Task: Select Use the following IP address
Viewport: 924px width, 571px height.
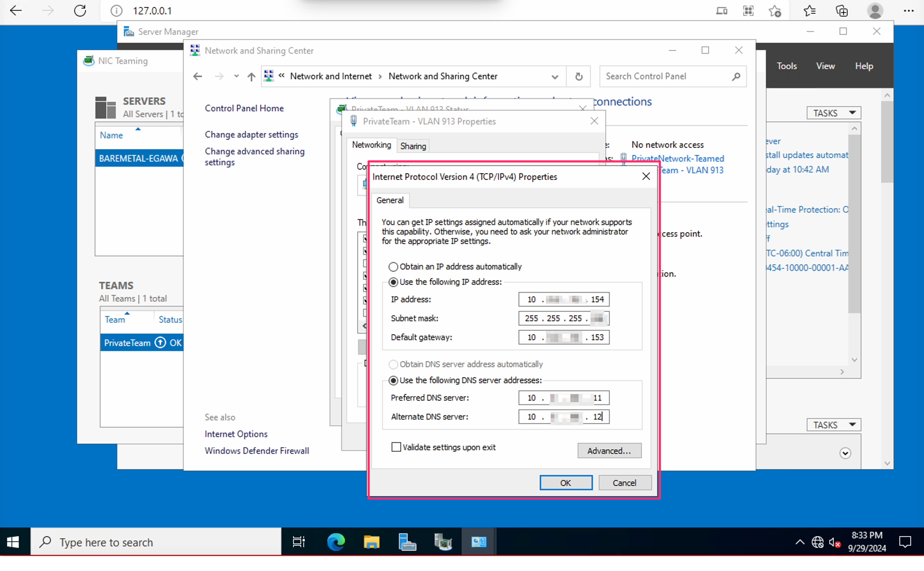Action: [x=393, y=282]
